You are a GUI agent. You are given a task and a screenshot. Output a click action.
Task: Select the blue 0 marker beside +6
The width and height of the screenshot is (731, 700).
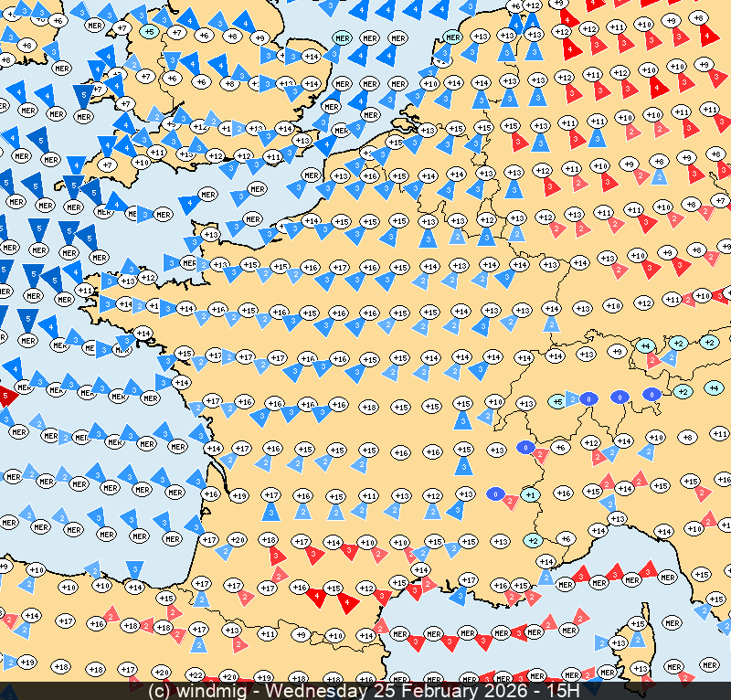(x=524, y=447)
